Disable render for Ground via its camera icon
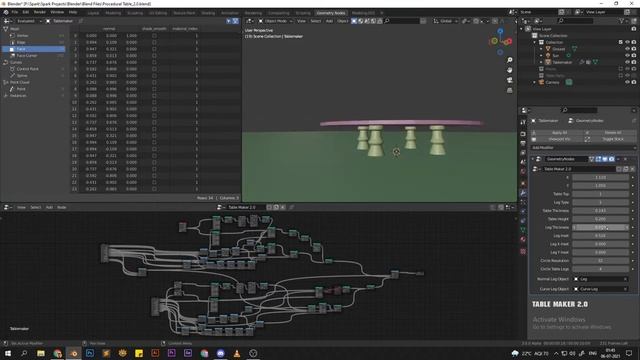640x360 pixels. pos(634,49)
